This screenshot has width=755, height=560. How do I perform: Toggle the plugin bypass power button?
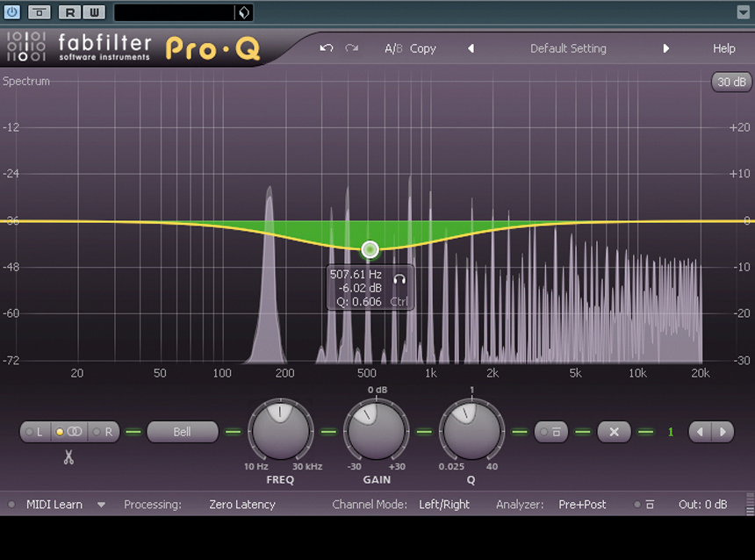12,12
